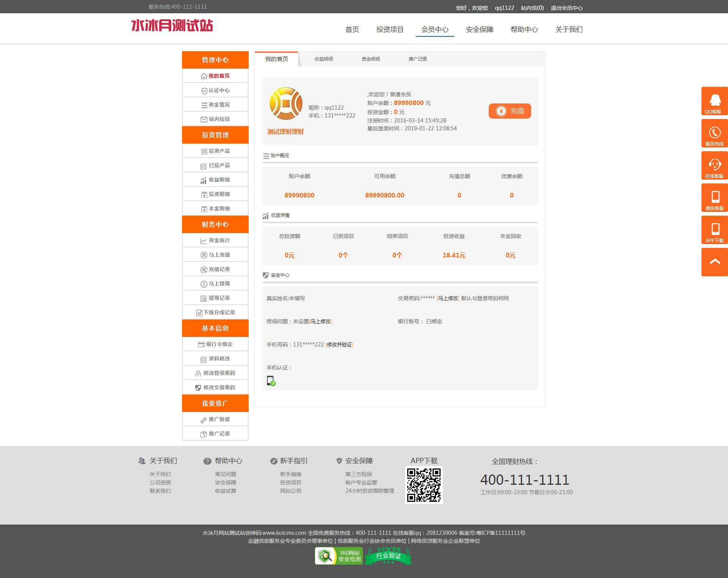Viewport: 728px width, 578px height.
Task: Switch to the 我的首页 tab
Action: 277,59
